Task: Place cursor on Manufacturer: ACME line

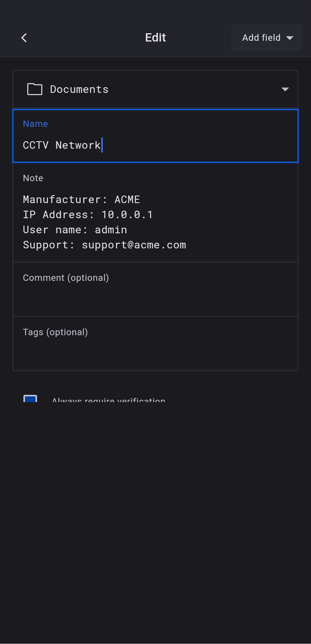Action: click(82, 200)
